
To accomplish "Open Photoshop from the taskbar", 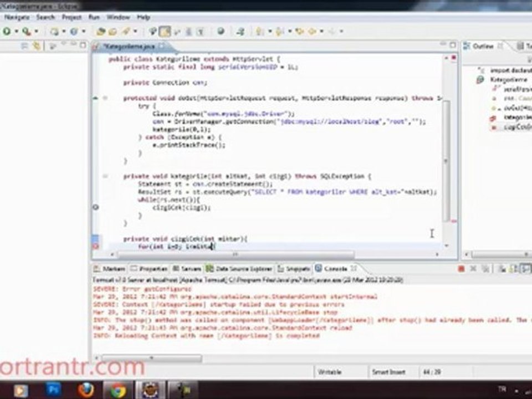I will click(53, 390).
